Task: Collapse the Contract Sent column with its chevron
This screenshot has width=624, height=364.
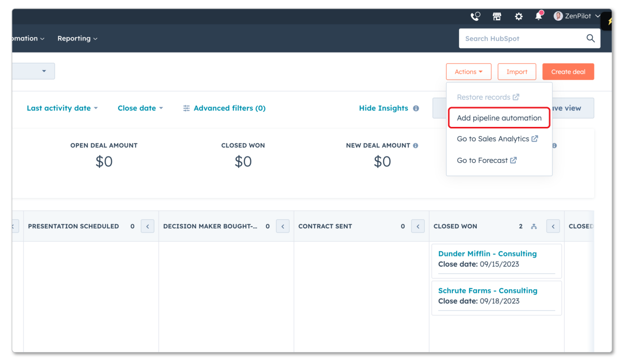Action: [418, 226]
